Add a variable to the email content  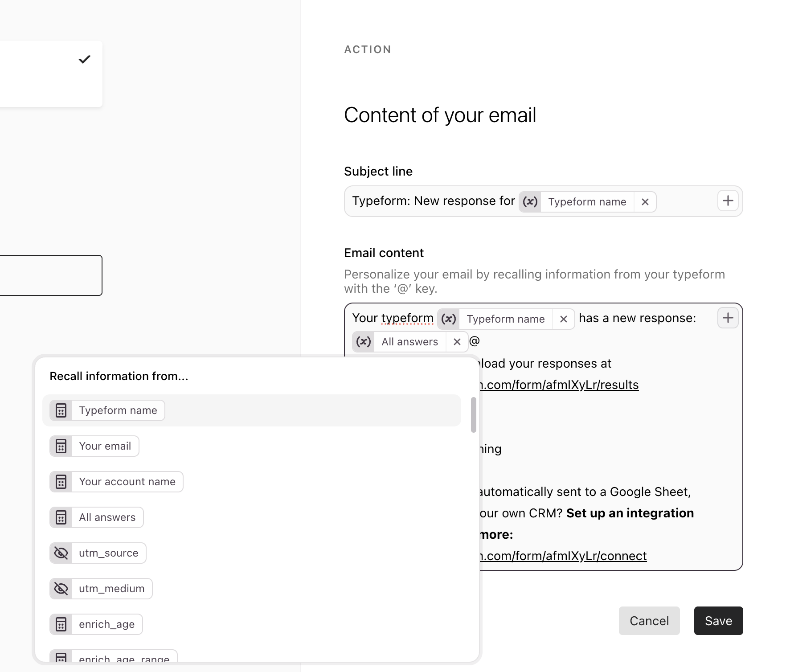pos(728,318)
